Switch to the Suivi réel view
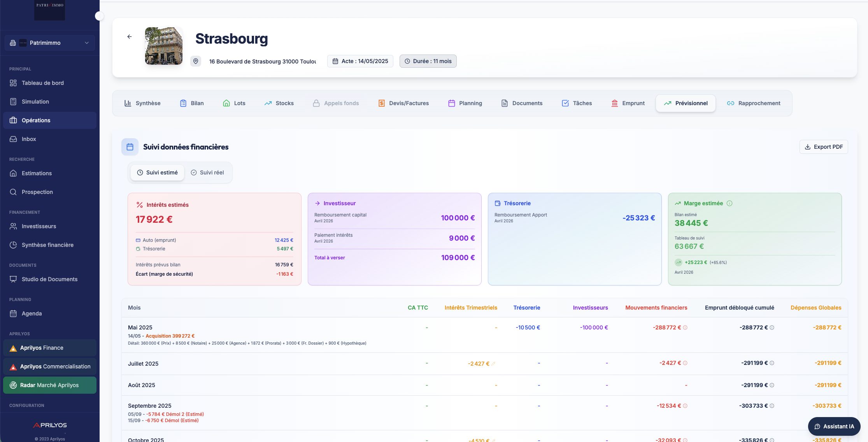Viewport: 868px width, 442px height. point(207,173)
